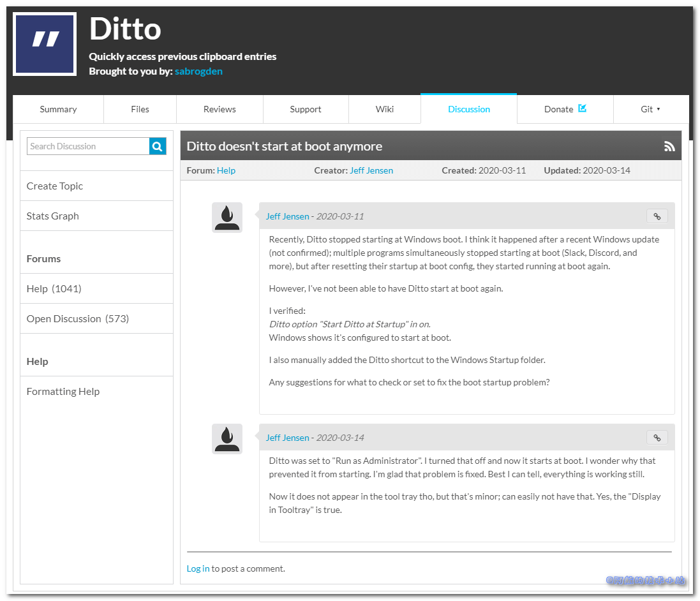The height and width of the screenshot is (601, 700).
Task: Switch to the Summary tab
Action: [x=57, y=108]
